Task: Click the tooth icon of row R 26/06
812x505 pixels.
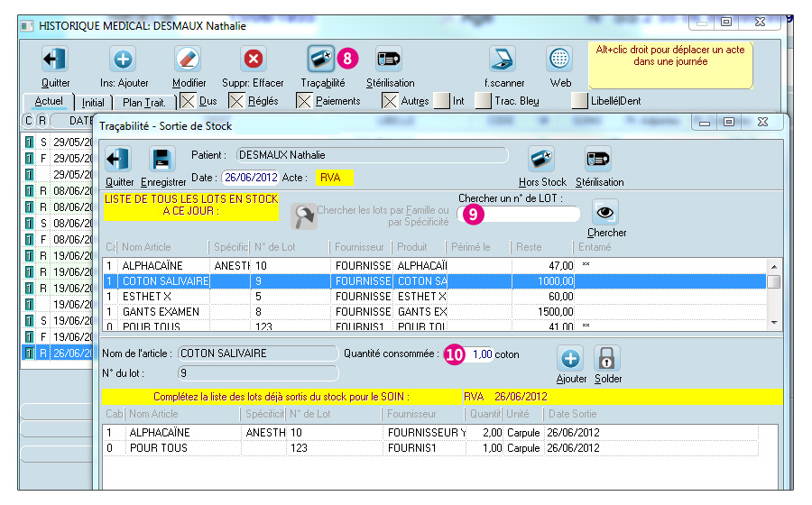Action: click(x=30, y=353)
